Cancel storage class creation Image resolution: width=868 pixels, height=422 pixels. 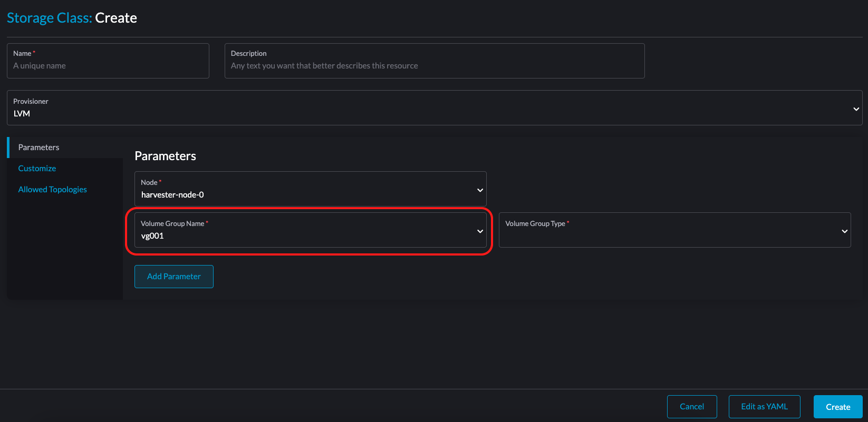point(692,406)
